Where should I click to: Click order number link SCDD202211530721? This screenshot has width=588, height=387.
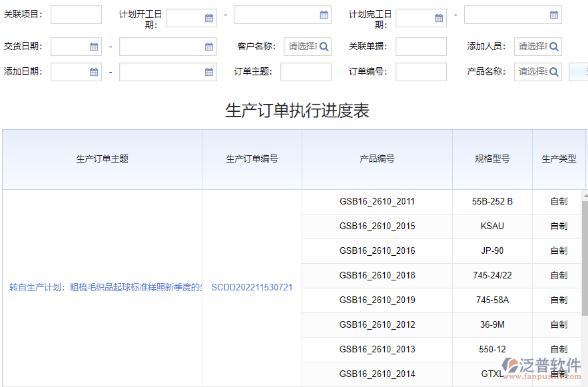pyautogui.click(x=252, y=287)
